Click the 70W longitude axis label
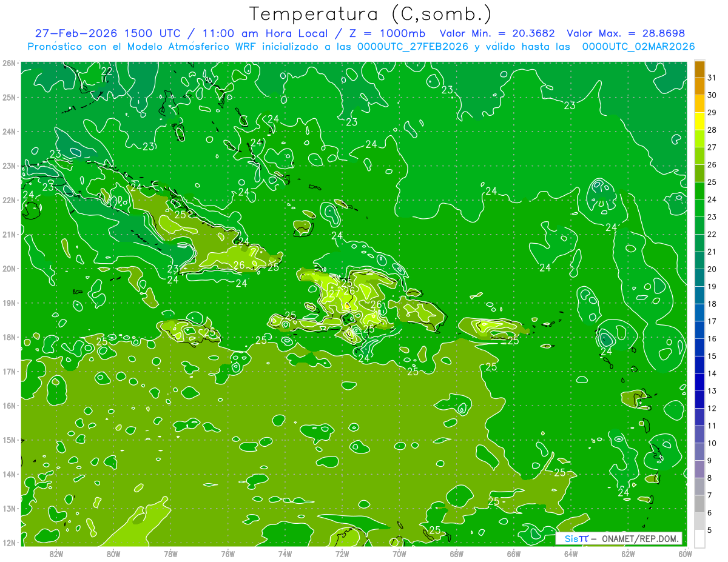 399,554
